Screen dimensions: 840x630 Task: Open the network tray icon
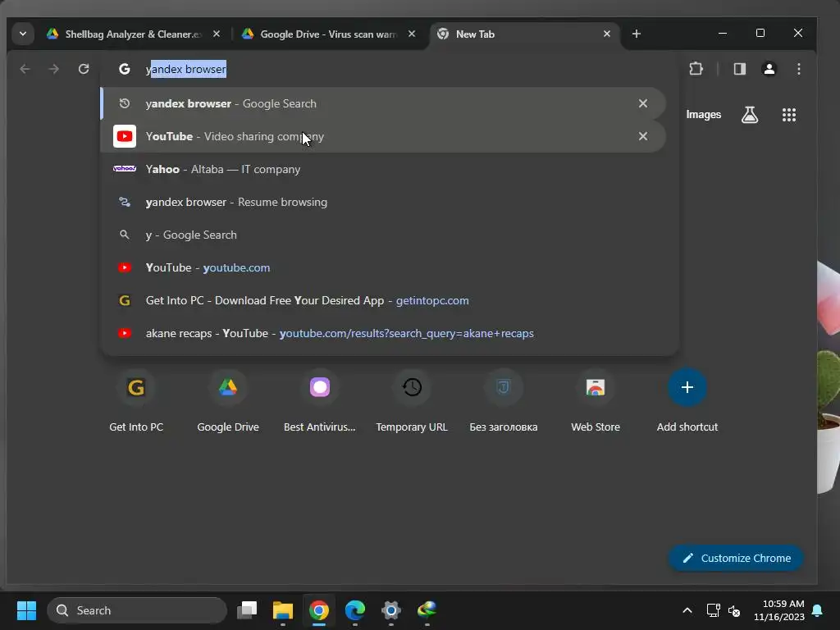pyautogui.click(x=713, y=610)
